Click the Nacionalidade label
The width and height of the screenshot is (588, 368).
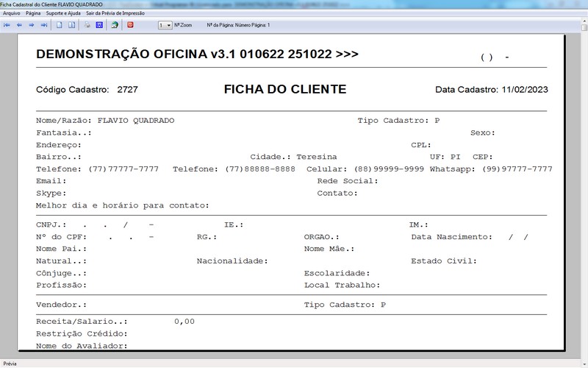[x=232, y=261]
